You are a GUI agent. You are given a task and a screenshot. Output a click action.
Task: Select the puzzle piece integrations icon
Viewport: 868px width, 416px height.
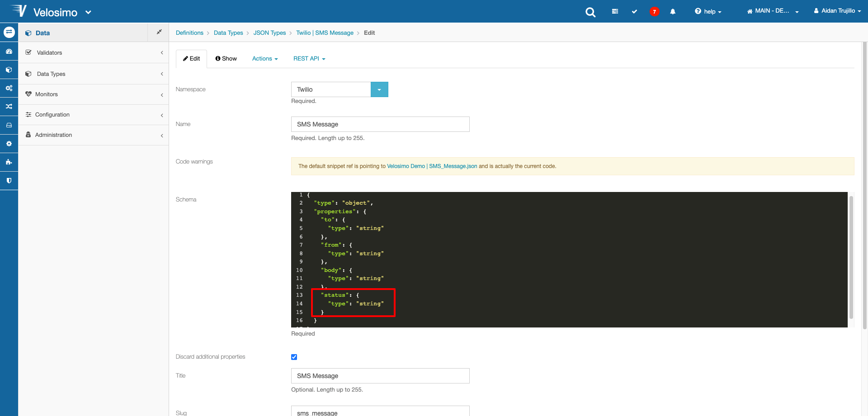click(x=9, y=162)
